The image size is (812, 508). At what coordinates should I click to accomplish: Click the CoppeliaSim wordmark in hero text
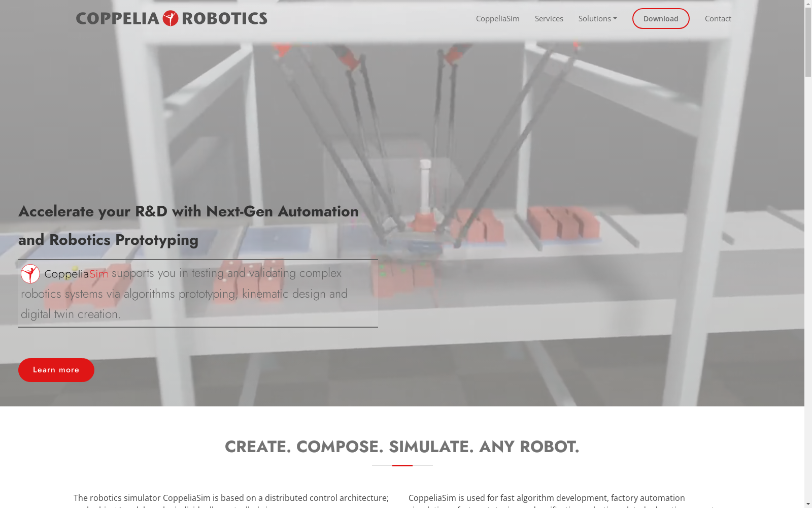click(x=77, y=274)
